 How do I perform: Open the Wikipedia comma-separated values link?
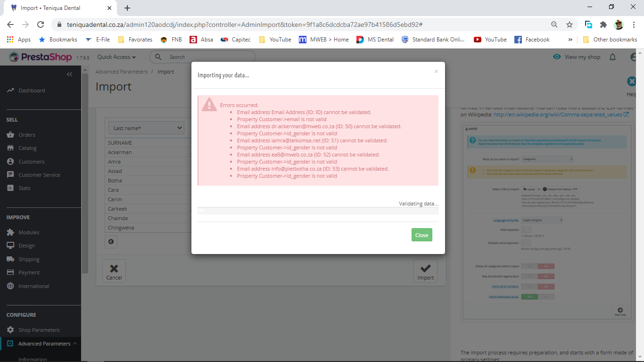561,114
